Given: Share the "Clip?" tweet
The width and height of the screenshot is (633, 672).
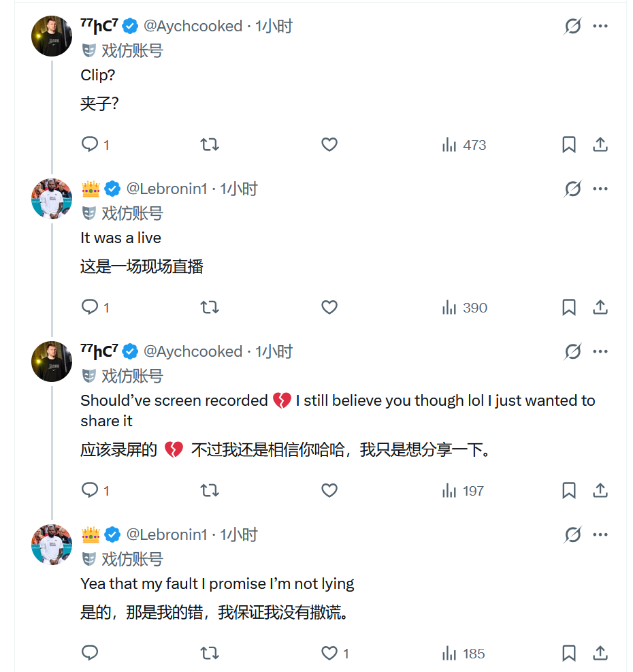Looking at the screenshot, I should [600, 144].
